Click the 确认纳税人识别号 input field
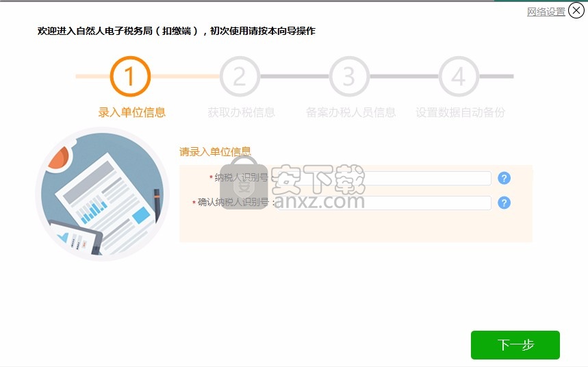The width and height of the screenshot is (588, 367). pyautogui.click(x=383, y=203)
